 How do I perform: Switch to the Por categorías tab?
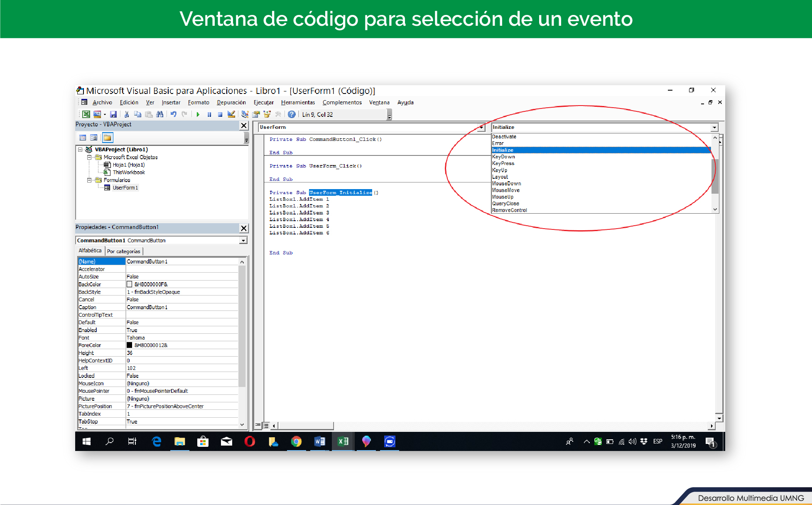tap(123, 251)
